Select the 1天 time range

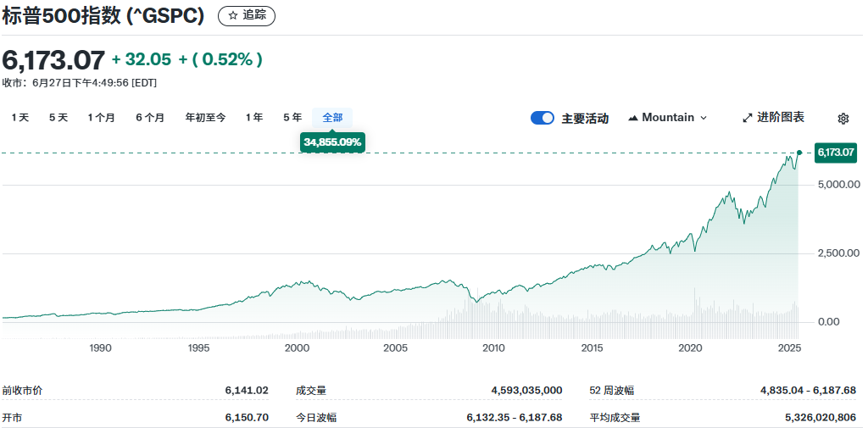click(x=20, y=117)
